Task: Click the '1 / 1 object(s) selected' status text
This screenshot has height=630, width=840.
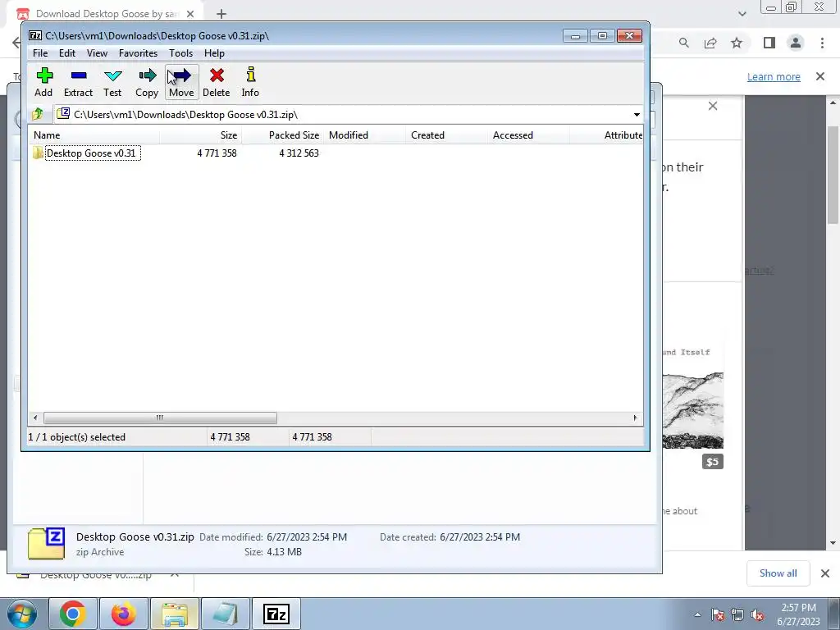Action: [76, 437]
